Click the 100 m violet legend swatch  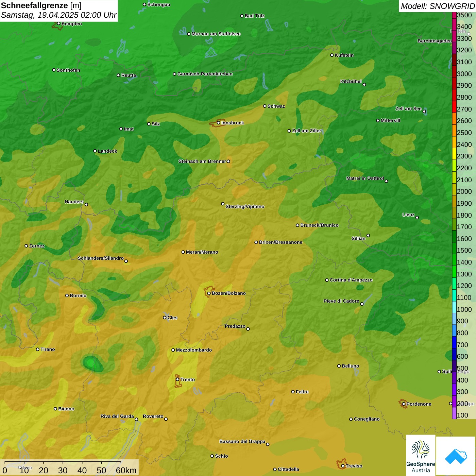pyautogui.click(x=454, y=413)
